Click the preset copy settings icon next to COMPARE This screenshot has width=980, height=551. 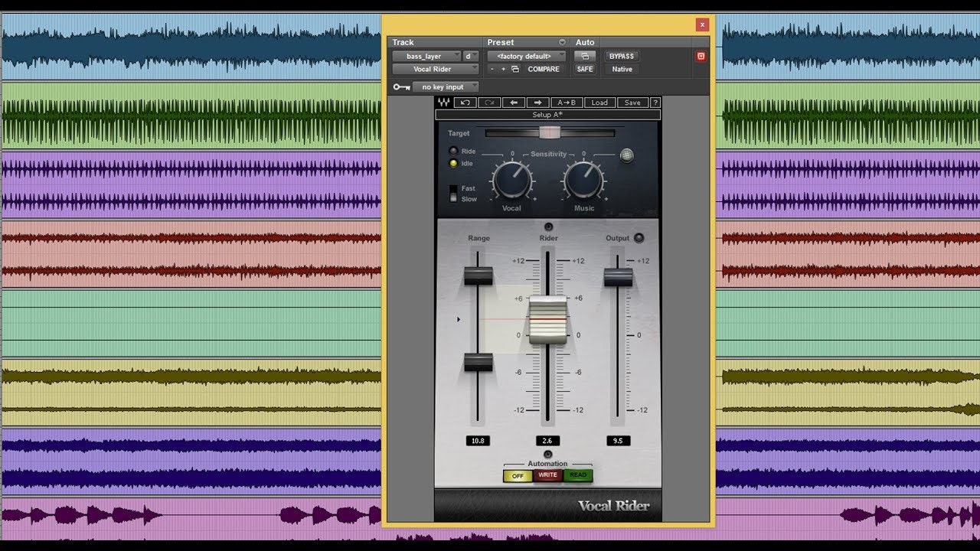(x=515, y=69)
